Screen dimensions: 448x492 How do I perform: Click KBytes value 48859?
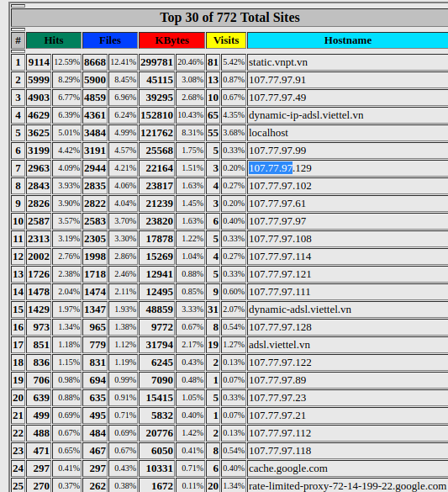(159, 309)
